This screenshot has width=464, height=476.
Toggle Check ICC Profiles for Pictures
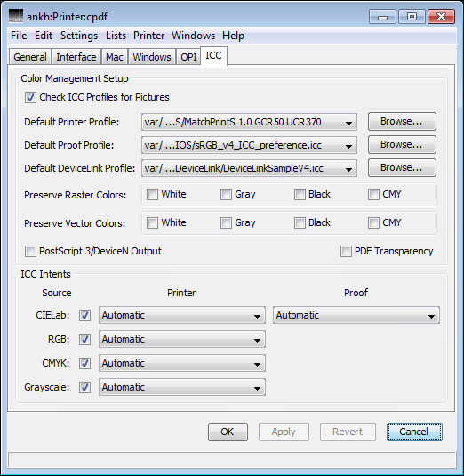click(x=30, y=98)
